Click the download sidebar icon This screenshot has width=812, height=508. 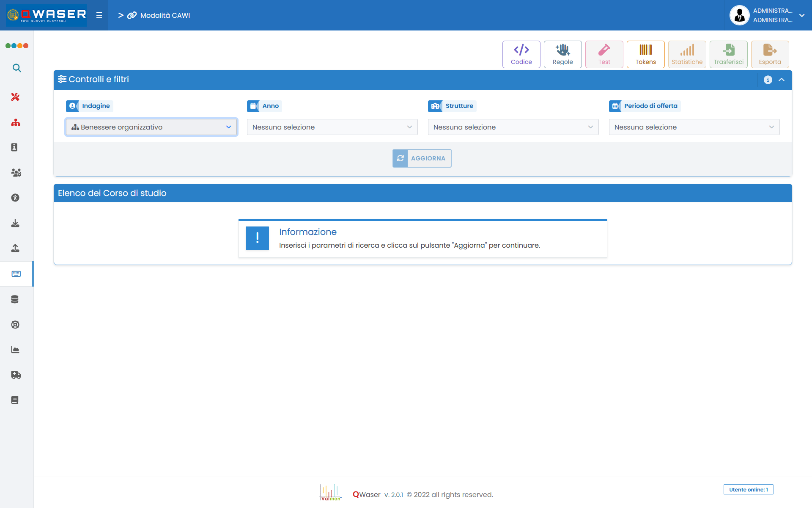pyautogui.click(x=15, y=223)
